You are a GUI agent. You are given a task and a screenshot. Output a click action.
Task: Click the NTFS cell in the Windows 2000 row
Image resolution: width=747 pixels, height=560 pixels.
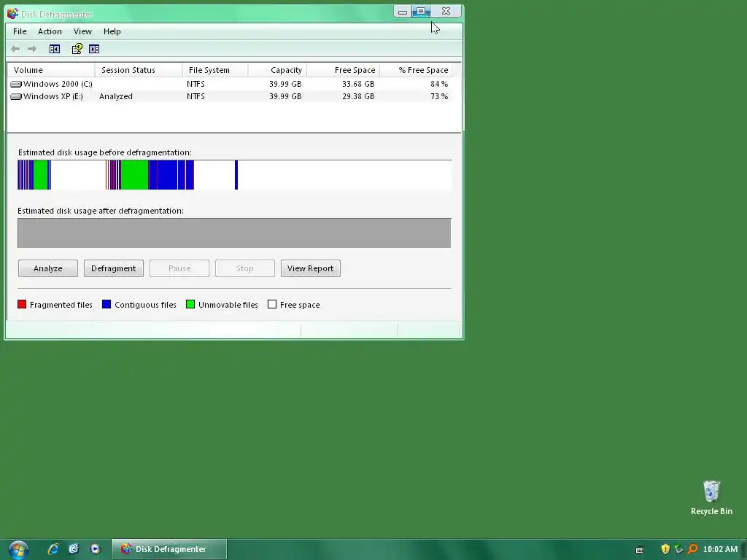(x=196, y=84)
